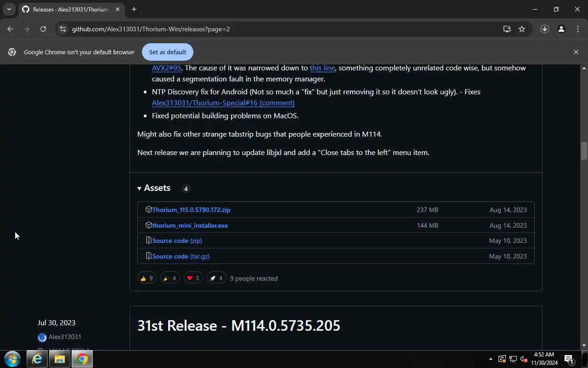
Task: Open network icon in system tray
Action: (x=513, y=359)
